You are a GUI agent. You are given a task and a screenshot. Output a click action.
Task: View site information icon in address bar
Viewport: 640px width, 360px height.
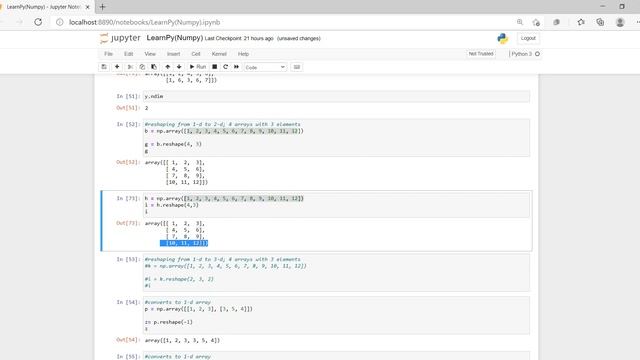tap(60, 22)
